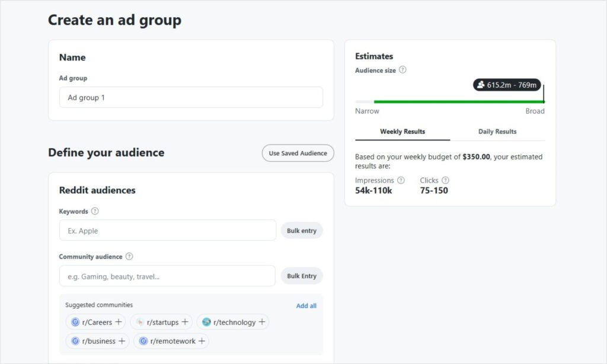Click the Bulk Entry button for Community audience
Viewport: 607px width, 364px height.
pos(302,276)
